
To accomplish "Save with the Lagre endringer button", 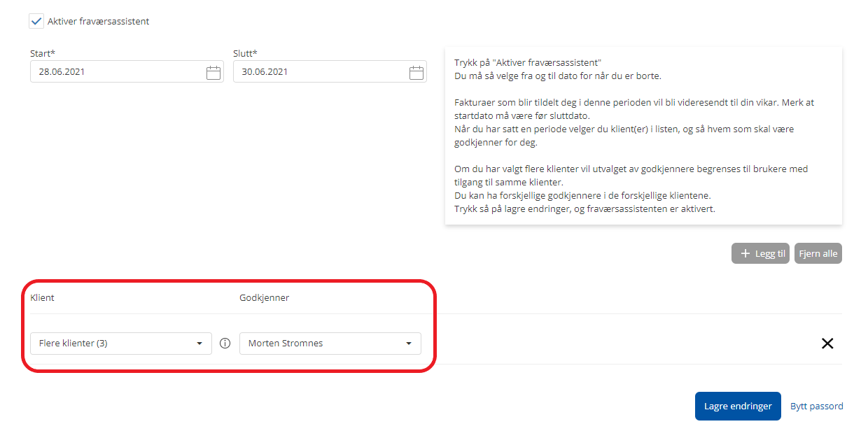I will (737, 406).
